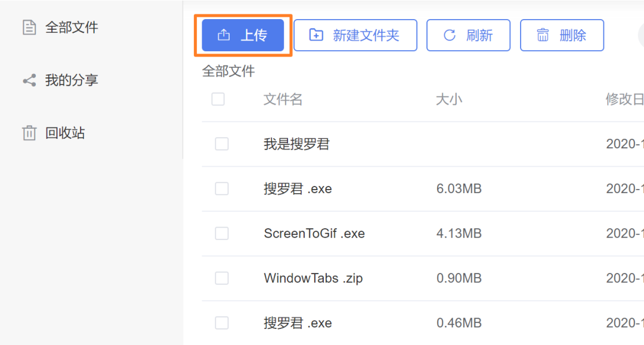Open 我的分享 in the sidebar
The height and width of the screenshot is (345, 644).
[72, 80]
